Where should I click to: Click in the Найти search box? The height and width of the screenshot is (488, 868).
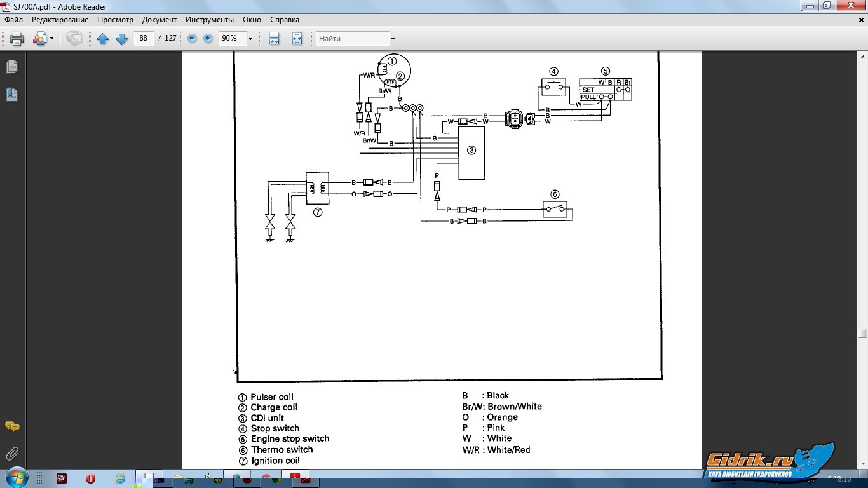pos(353,39)
